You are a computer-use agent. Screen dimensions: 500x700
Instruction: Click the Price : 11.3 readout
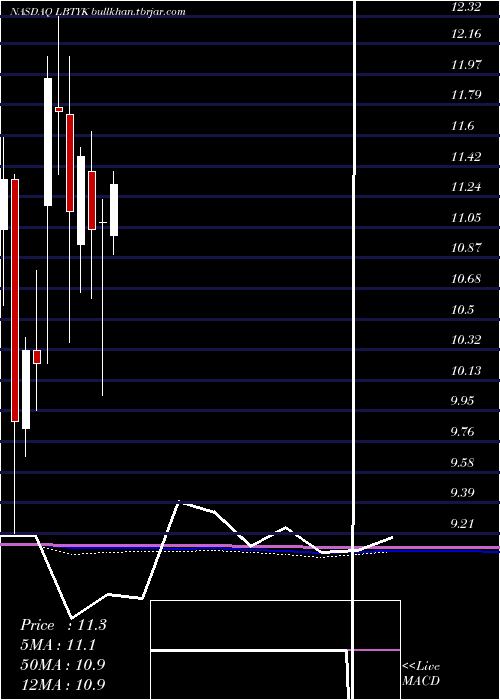[63, 625]
